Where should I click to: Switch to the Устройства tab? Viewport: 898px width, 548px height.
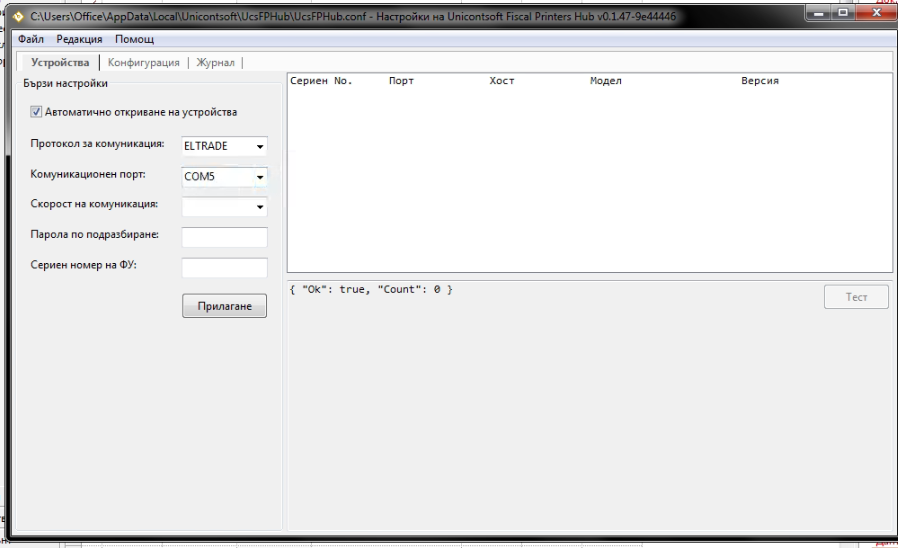[x=60, y=62]
